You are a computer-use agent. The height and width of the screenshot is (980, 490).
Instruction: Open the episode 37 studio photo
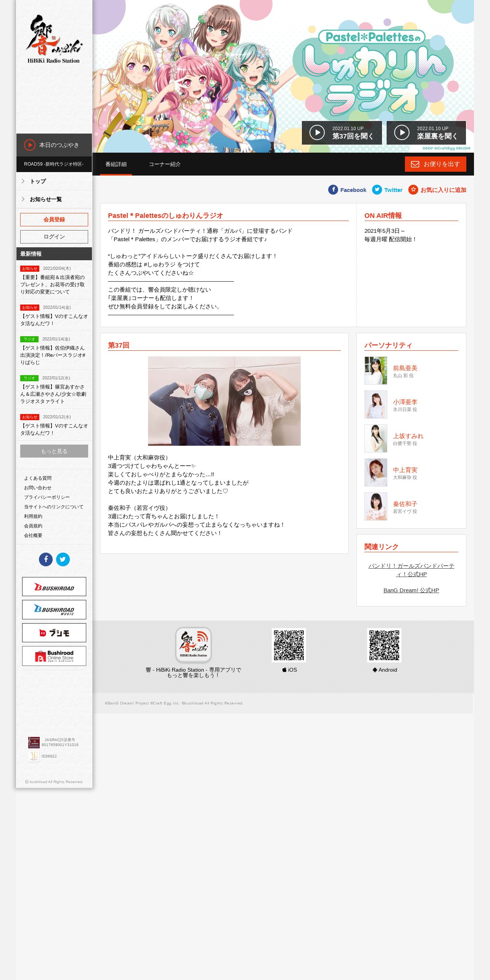point(224,401)
